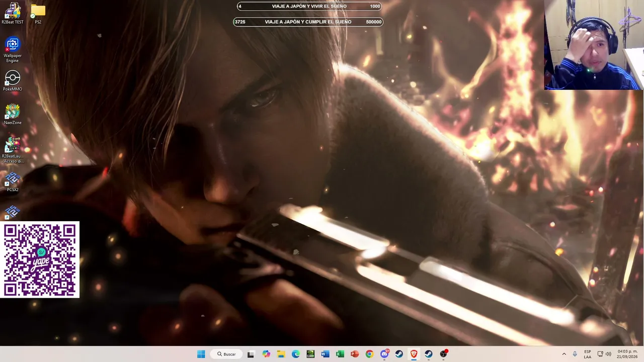Click the Buscar search box
644x362 pixels.
(226, 354)
